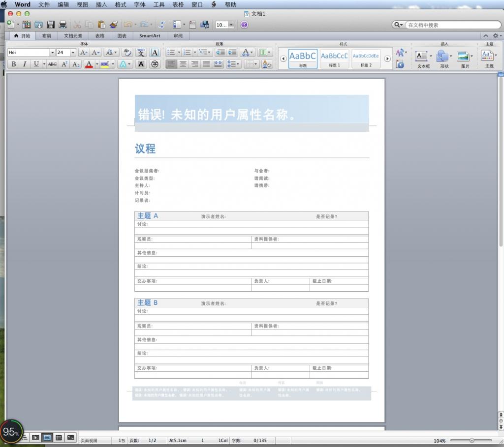
Task: Open the 审阅 ribbon tab
Action: pos(178,35)
